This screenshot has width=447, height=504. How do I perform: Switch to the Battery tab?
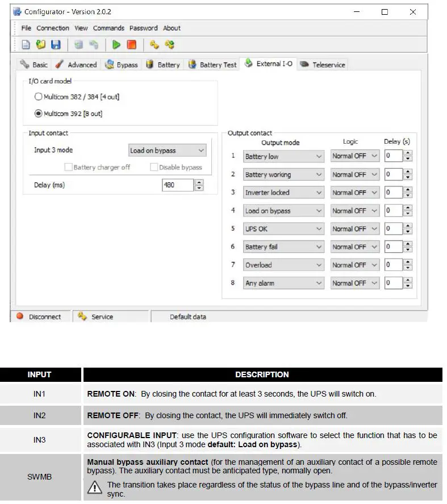pyautogui.click(x=162, y=65)
